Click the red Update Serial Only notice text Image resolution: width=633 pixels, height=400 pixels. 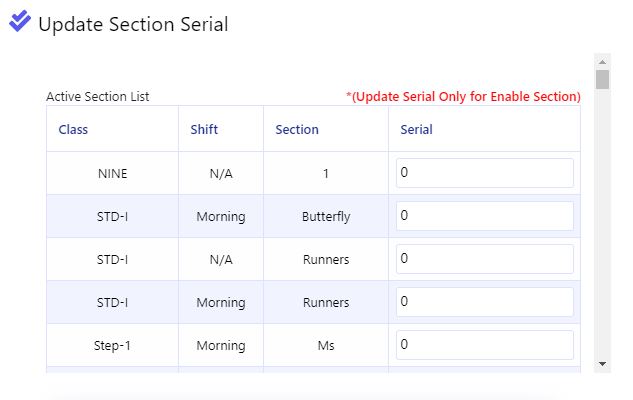point(463,96)
